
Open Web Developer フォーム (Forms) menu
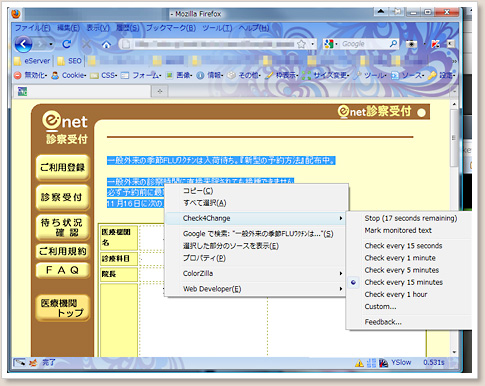pyautogui.click(x=141, y=75)
